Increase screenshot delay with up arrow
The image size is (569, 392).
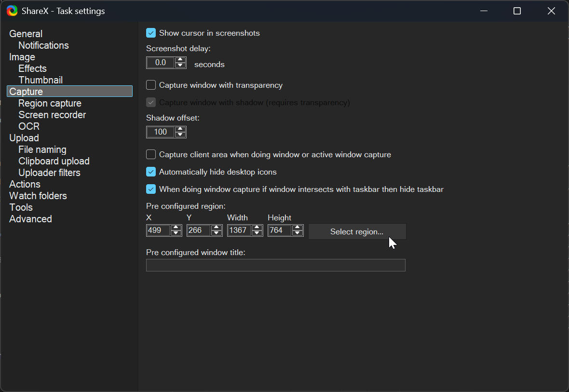point(180,60)
